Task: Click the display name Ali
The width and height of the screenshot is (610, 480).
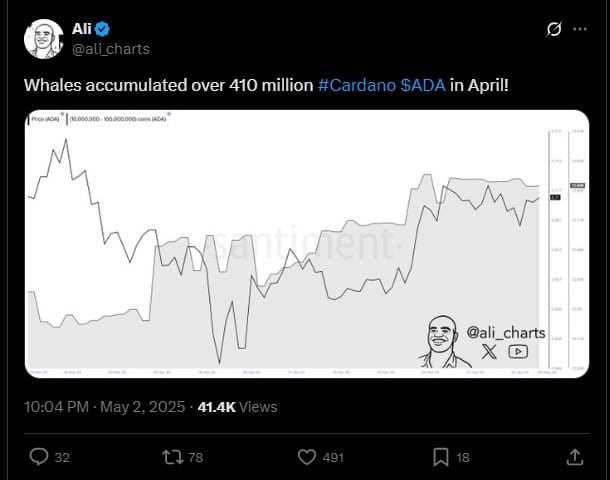Action: 82,30
